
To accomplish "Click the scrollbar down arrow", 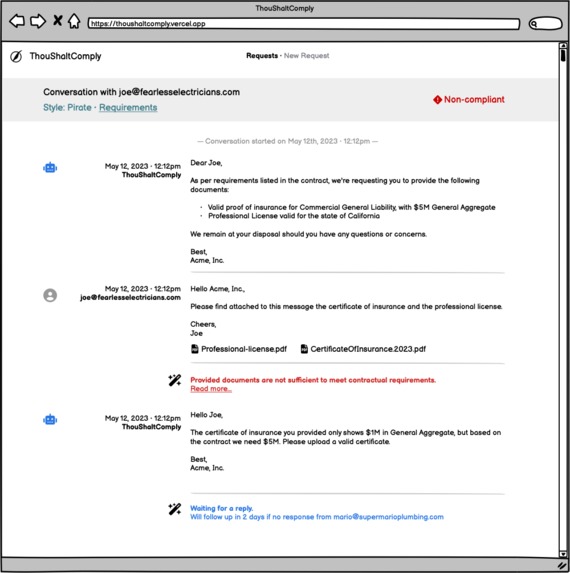I will [x=563, y=554].
